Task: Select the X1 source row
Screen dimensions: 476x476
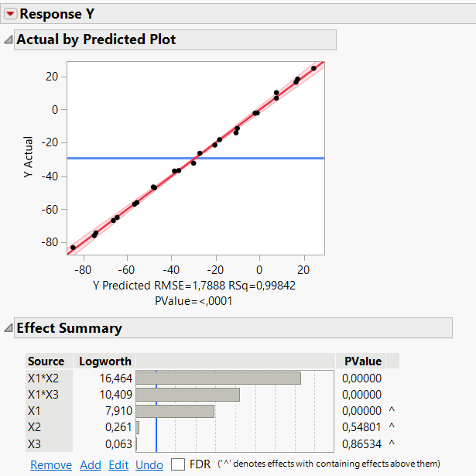Action: (35, 410)
